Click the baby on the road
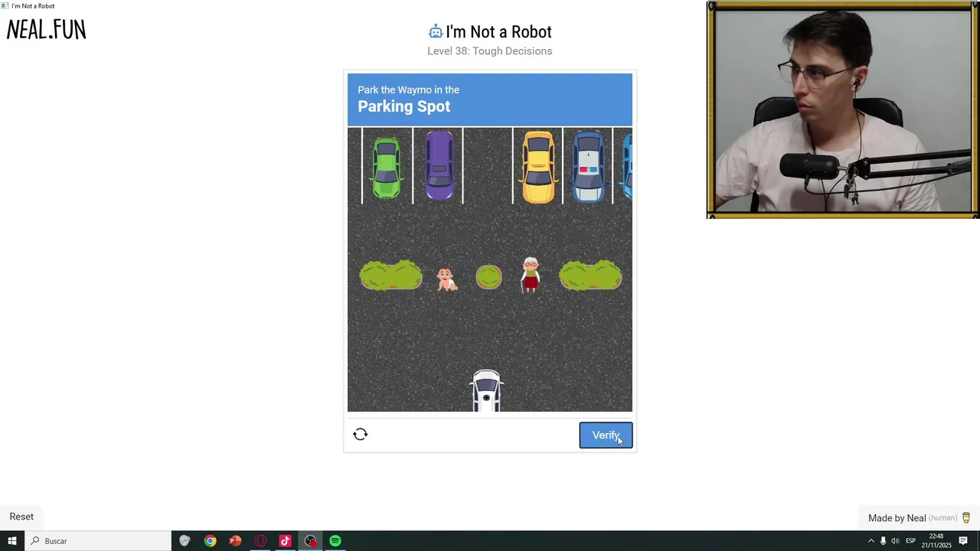Viewport: 980px width, 551px height. pos(446,279)
